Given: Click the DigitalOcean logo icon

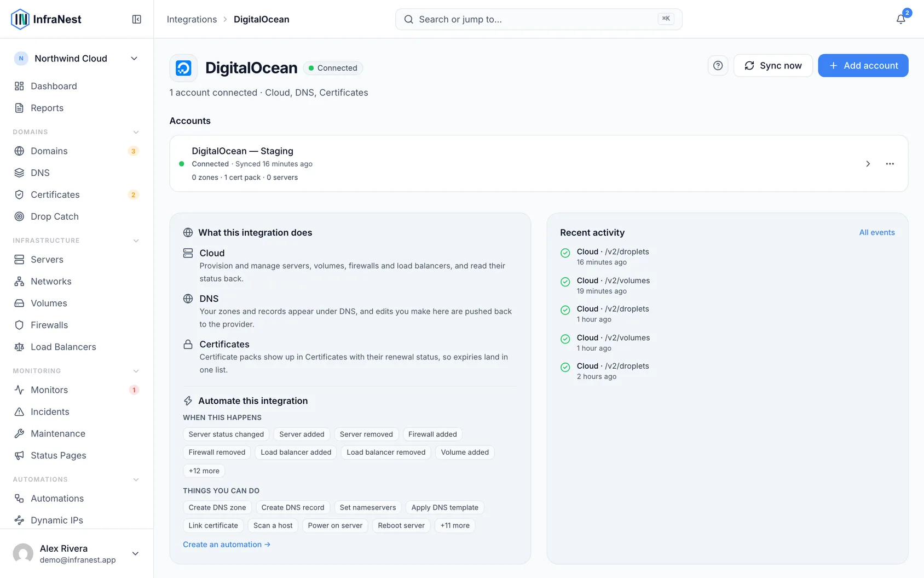Looking at the screenshot, I should coord(183,68).
